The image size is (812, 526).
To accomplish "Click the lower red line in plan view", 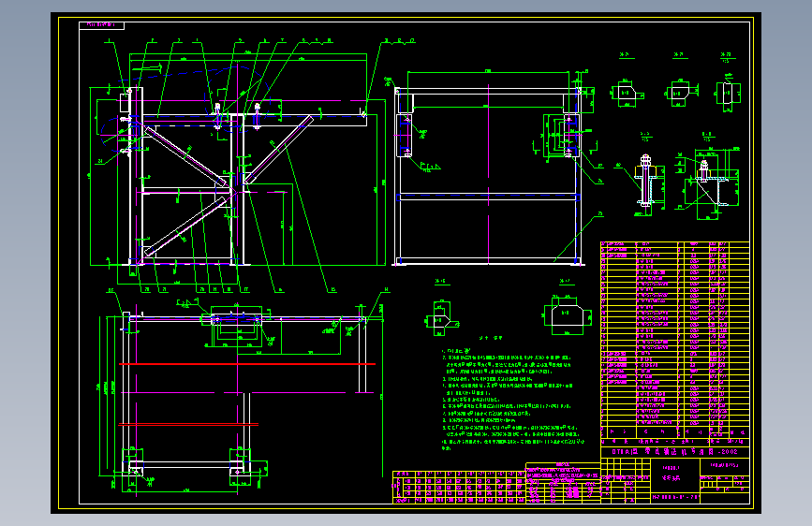I will point(188,425).
